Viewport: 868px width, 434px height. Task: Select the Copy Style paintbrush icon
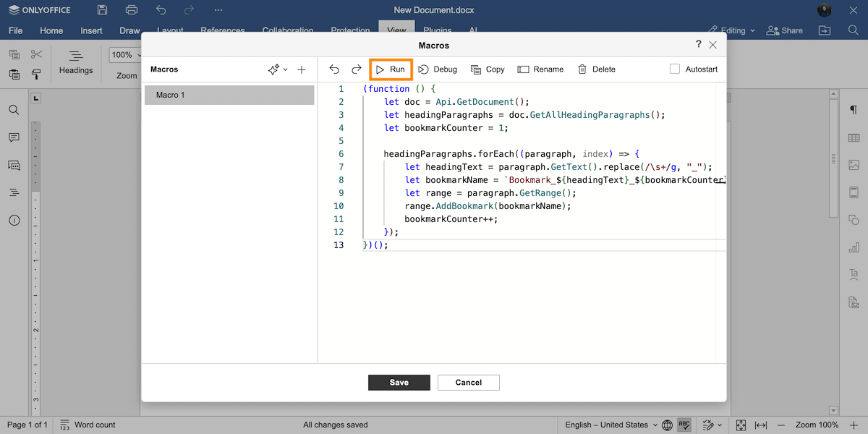[x=37, y=75]
